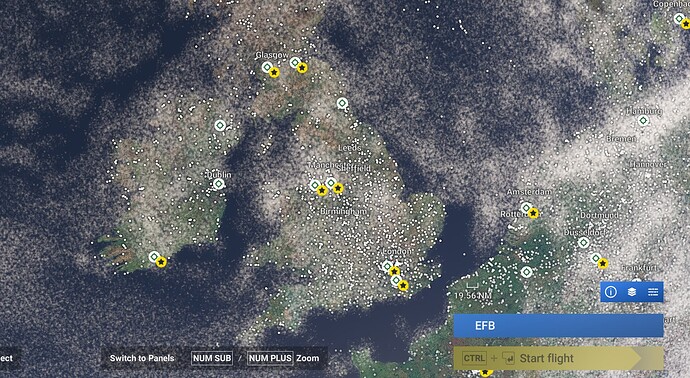The image size is (690, 378).
Task: Select the white airport marker southwest of Rotterdam
Action: (x=526, y=272)
